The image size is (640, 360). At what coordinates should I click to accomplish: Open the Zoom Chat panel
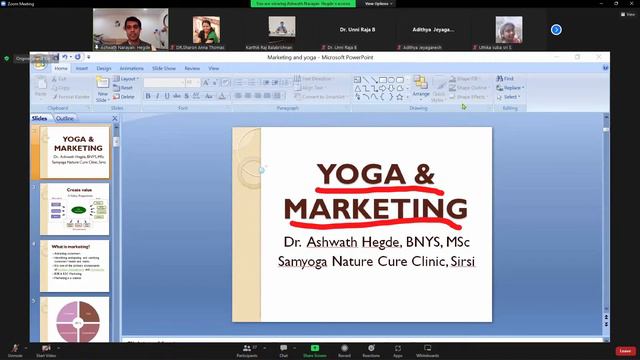(284, 350)
